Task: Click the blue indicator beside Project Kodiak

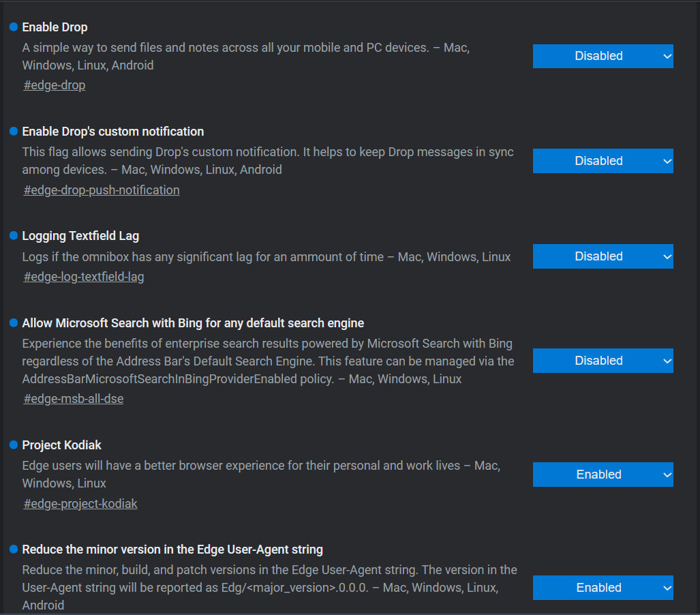Action: pos(14,445)
